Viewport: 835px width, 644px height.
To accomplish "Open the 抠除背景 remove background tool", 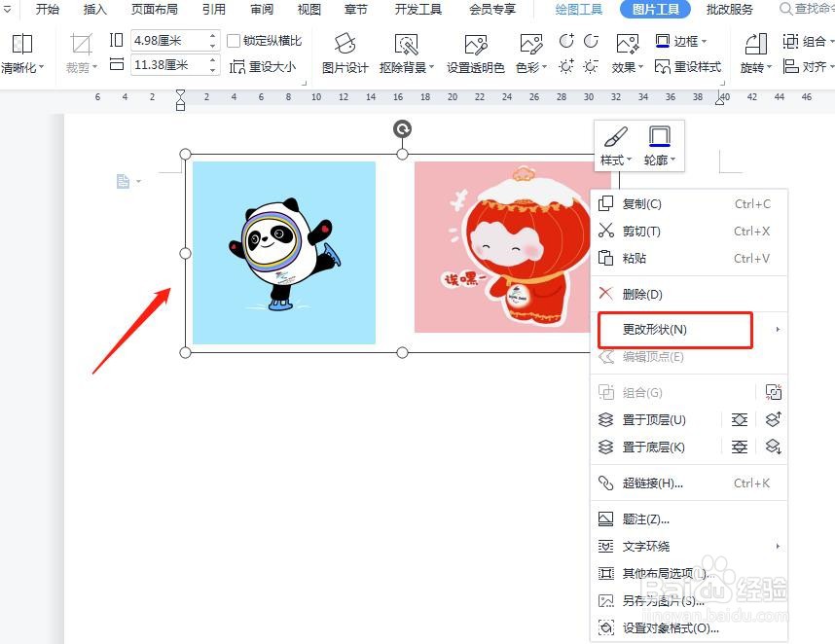I will click(407, 45).
